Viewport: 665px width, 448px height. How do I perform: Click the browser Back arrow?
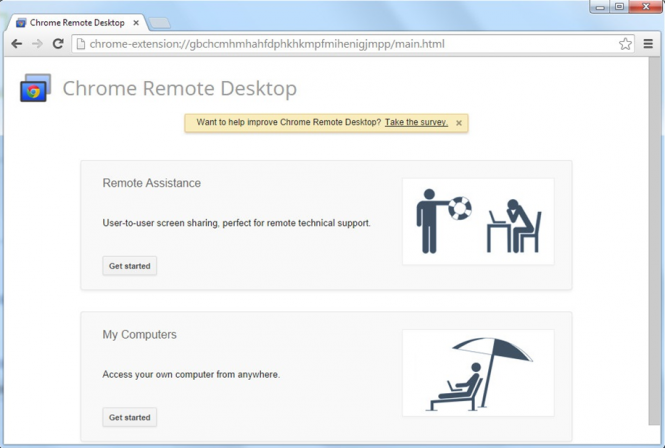(x=16, y=44)
